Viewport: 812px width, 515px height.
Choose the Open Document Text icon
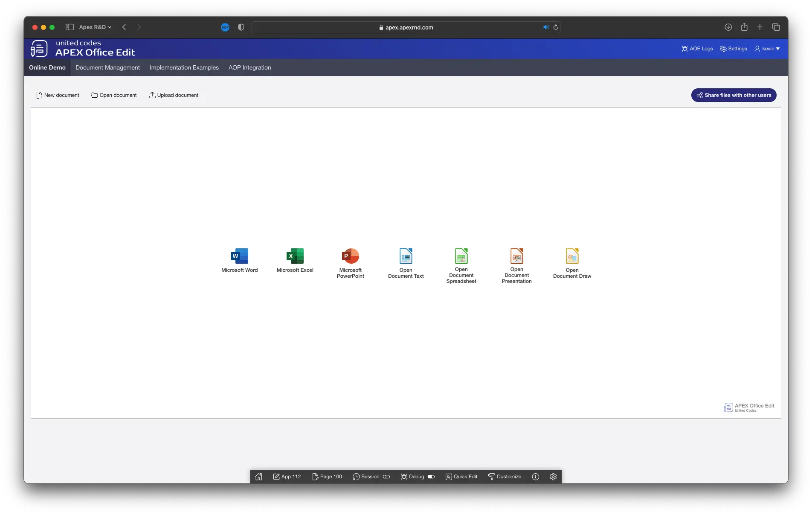pos(406,256)
